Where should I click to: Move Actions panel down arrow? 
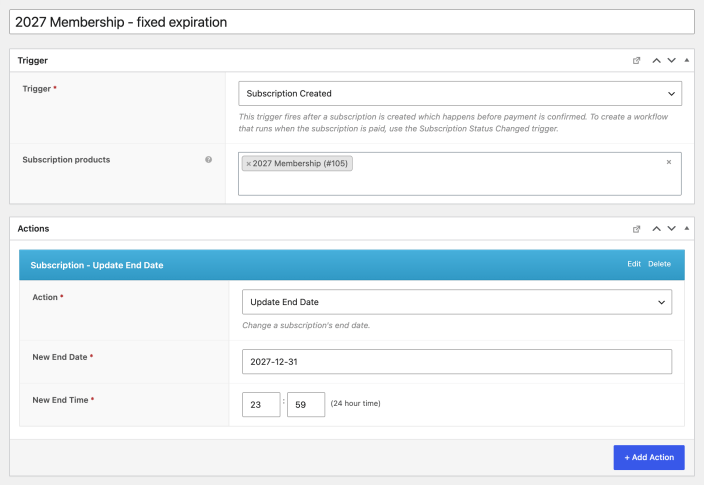coord(672,229)
